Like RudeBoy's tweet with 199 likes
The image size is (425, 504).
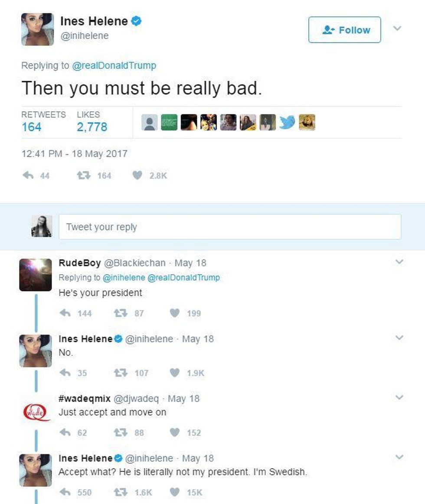(x=174, y=313)
